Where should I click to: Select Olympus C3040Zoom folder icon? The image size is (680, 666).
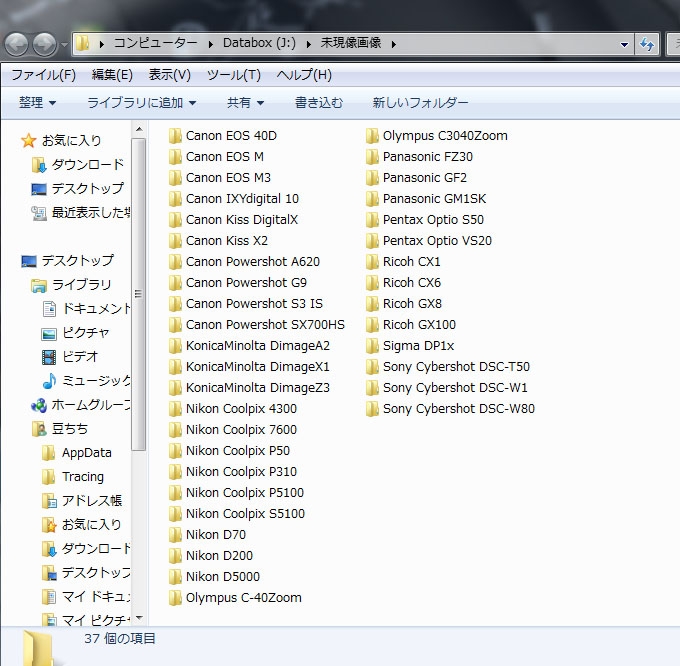[372, 136]
